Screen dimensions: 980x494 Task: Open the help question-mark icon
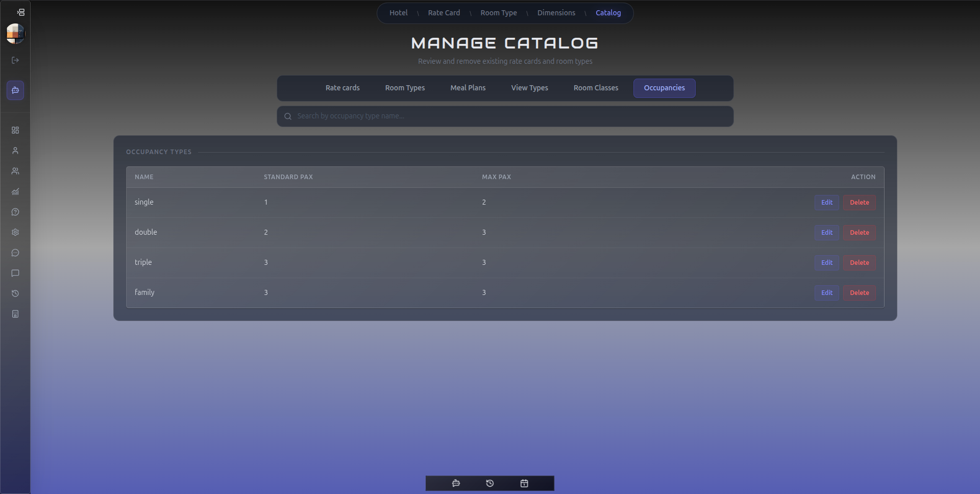(x=15, y=212)
